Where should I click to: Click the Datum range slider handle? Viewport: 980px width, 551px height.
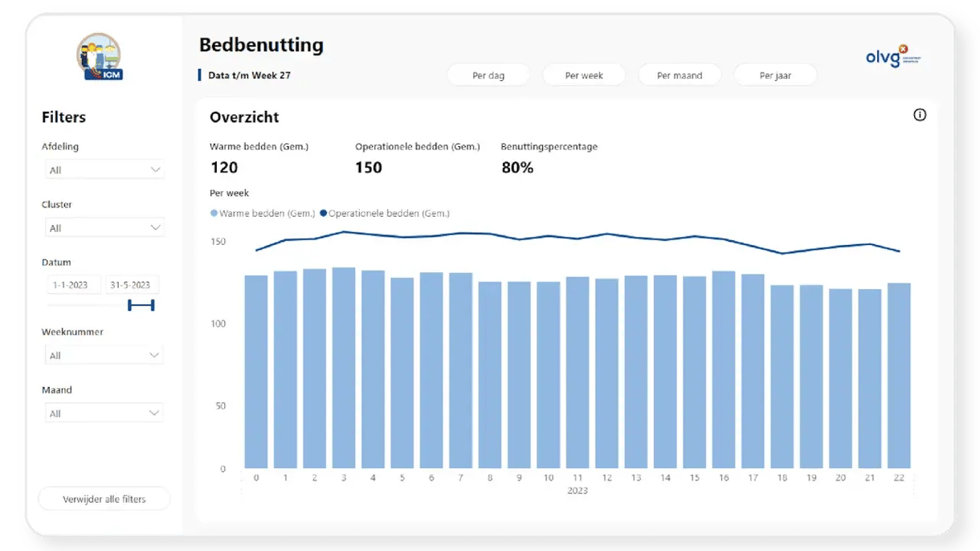(141, 305)
